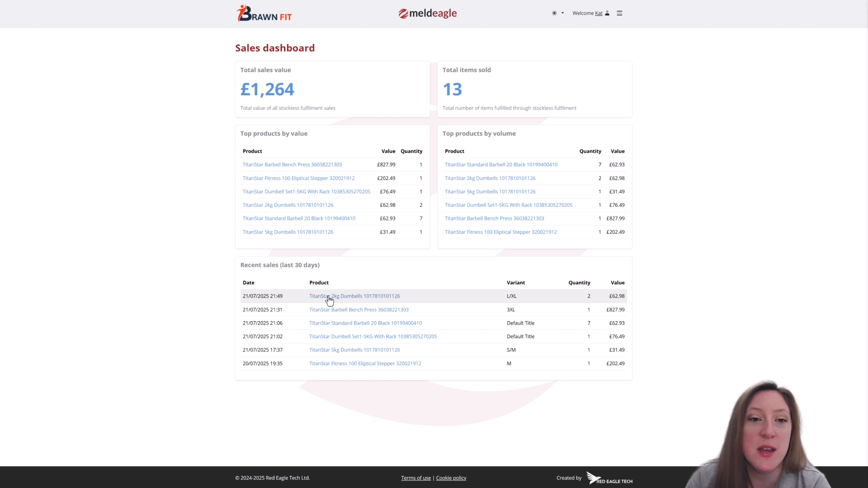Open the theme switcher sun icon

click(554, 13)
